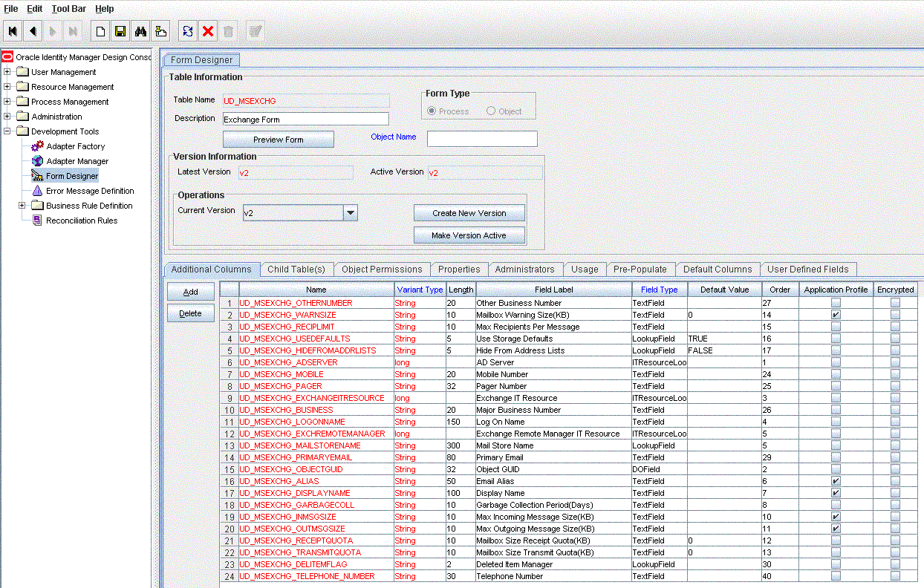Click the previous record arrow icon
Screen dimensions: 924x588
click(33, 31)
